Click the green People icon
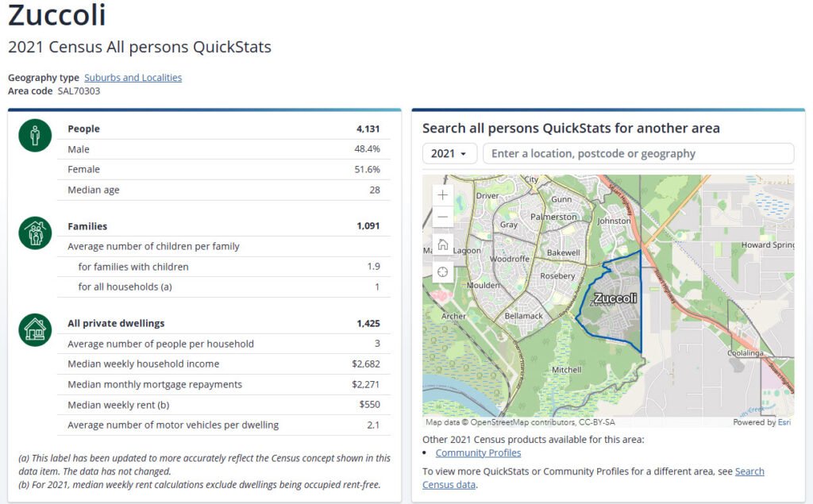Viewport: 813px width, 504px height. click(x=35, y=136)
